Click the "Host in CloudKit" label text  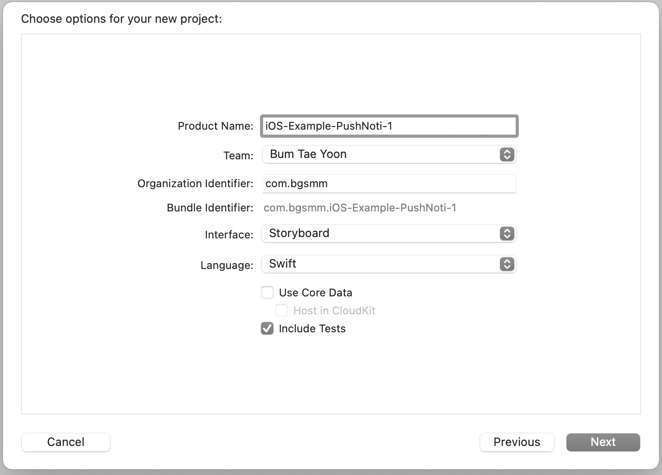334,311
